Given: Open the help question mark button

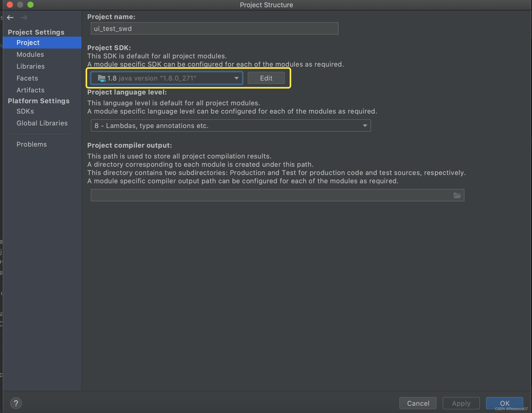Looking at the screenshot, I should (16, 403).
